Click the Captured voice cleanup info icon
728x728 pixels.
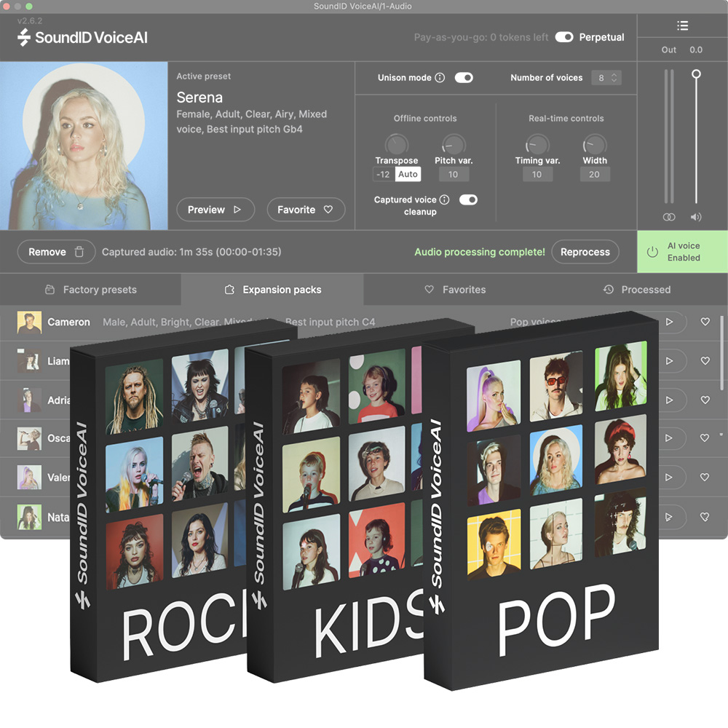(444, 199)
